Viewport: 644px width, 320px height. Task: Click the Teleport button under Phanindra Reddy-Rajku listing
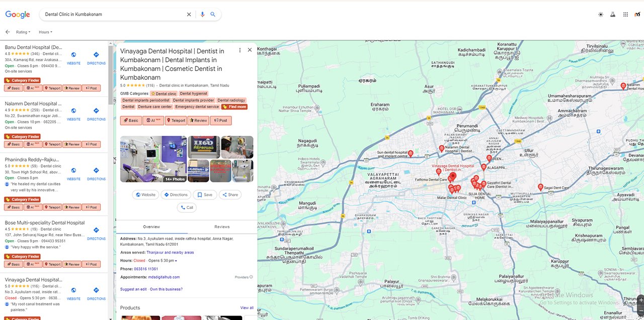[x=52, y=207]
